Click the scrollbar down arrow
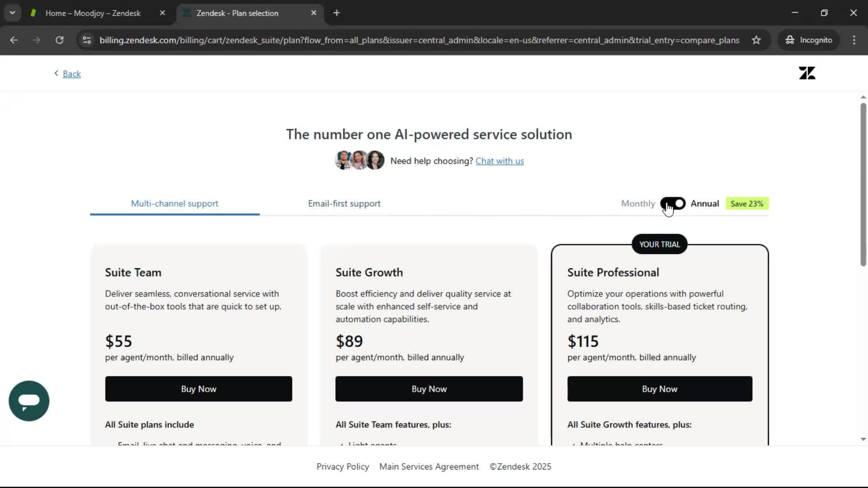This screenshot has height=488, width=868. tap(863, 439)
